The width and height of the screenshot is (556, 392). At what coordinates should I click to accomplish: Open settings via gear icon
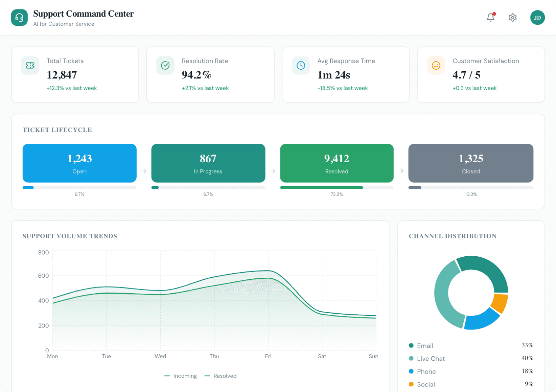(512, 17)
